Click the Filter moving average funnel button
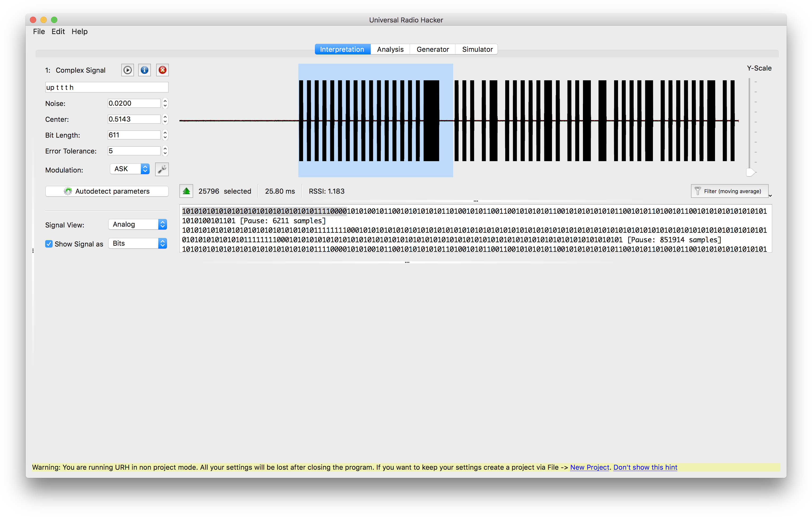Image resolution: width=812 pixels, height=517 pixels. pyautogui.click(x=729, y=191)
